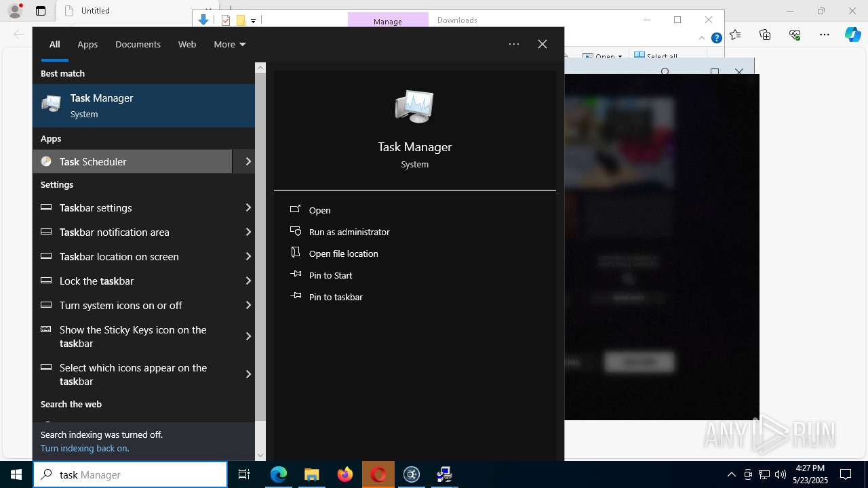Open Lock the taskbar setting
Viewport: 868px width, 488px height.
tap(132, 281)
